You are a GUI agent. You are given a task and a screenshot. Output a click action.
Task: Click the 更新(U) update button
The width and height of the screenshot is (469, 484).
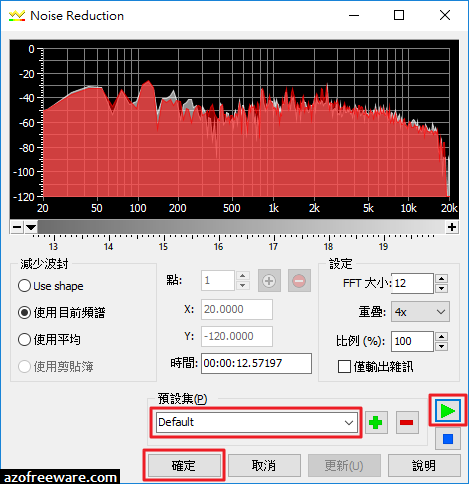pyautogui.click(x=344, y=465)
